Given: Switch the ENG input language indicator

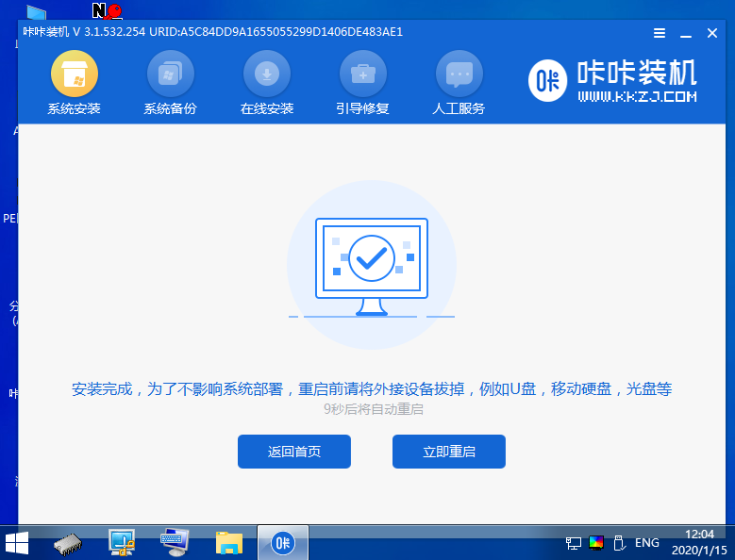Looking at the screenshot, I should [x=647, y=543].
